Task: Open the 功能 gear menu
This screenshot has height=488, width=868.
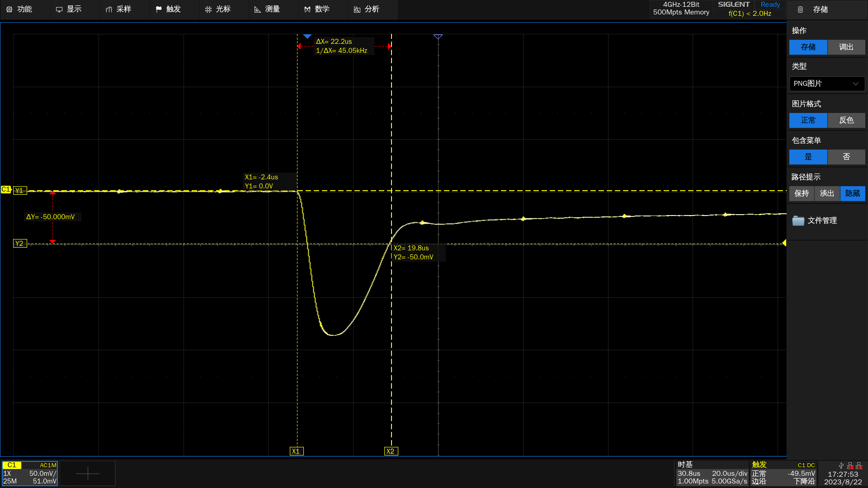Action: click(19, 9)
